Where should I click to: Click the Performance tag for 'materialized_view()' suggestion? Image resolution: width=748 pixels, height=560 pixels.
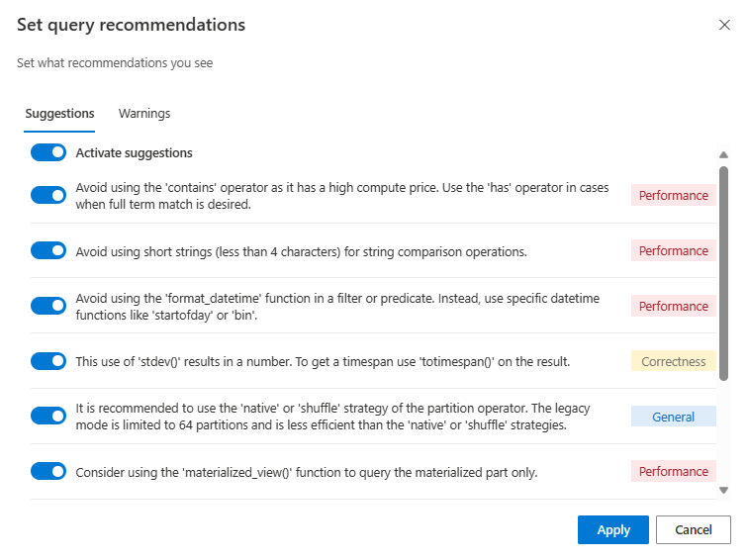[x=673, y=472]
